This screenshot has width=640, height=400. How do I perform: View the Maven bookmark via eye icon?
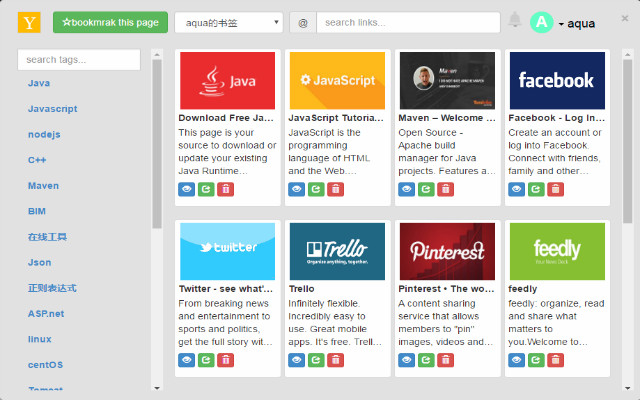click(x=407, y=189)
